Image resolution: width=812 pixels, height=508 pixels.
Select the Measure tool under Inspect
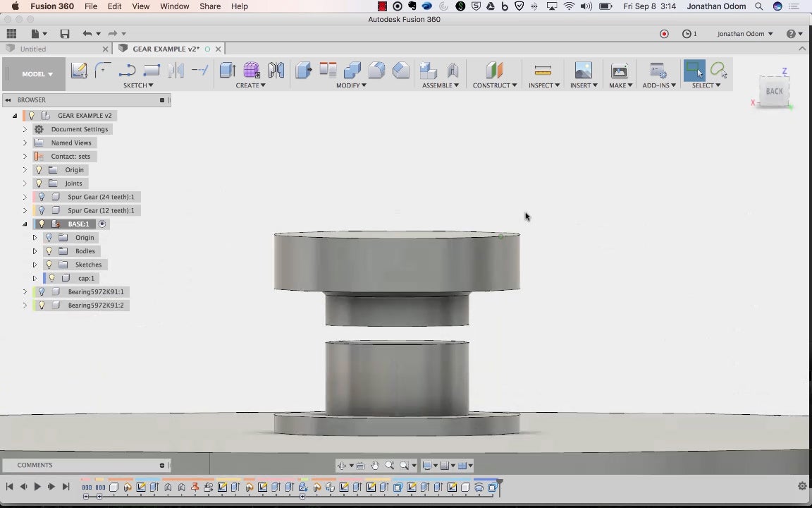[x=543, y=70]
